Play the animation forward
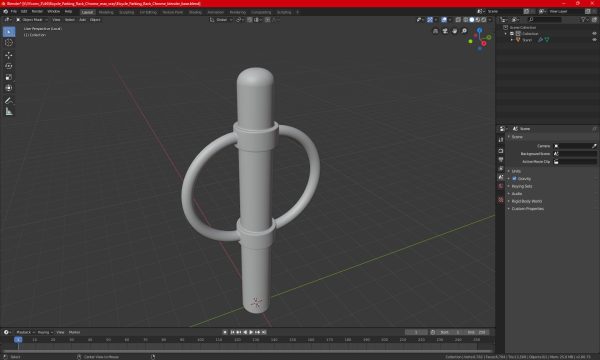 [x=251, y=332]
